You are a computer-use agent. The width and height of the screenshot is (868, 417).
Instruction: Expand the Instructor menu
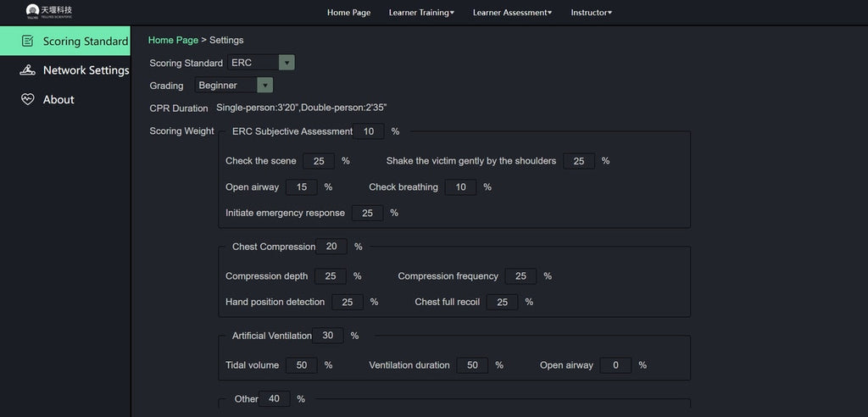tap(591, 13)
